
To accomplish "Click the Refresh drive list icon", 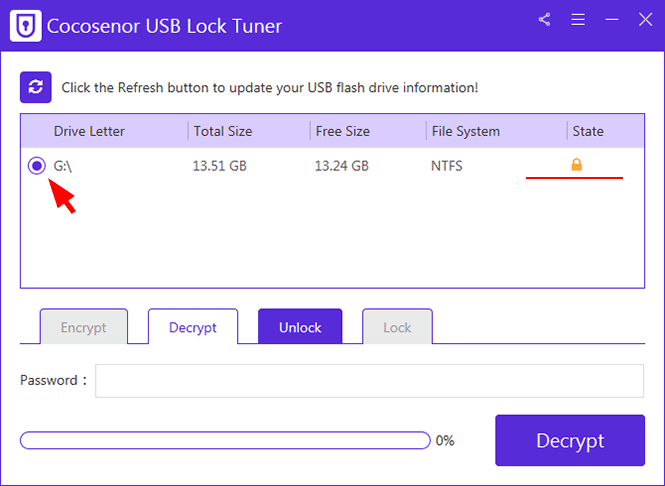I will pos(36,87).
